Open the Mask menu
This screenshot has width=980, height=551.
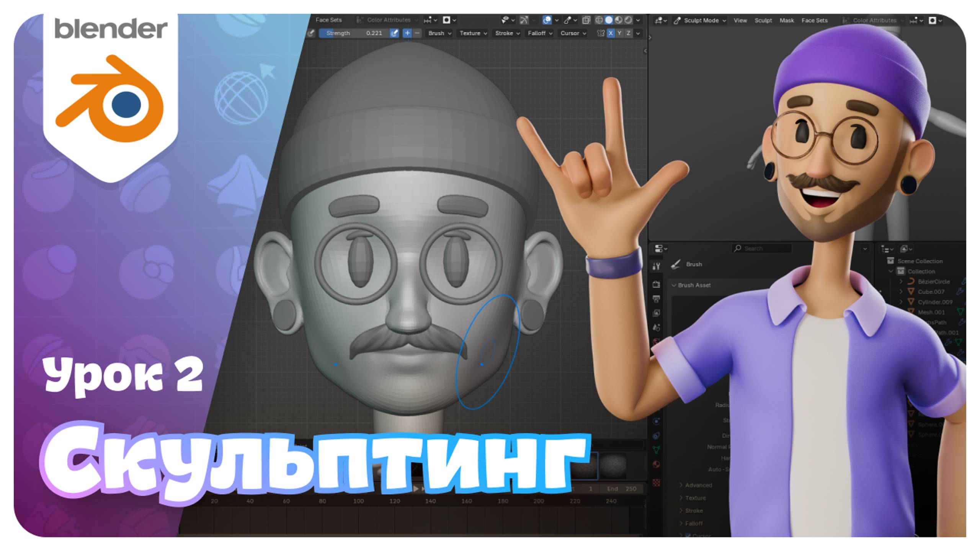coord(787,20)
